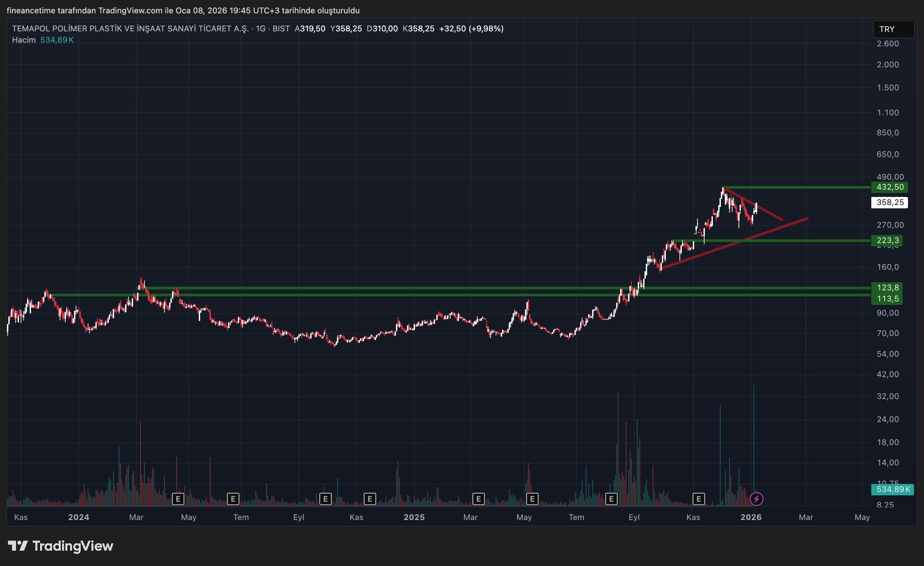This screenshot has width=924, height=566.
Task: Click the 2025 label on time axis
Action: (414, 517)
